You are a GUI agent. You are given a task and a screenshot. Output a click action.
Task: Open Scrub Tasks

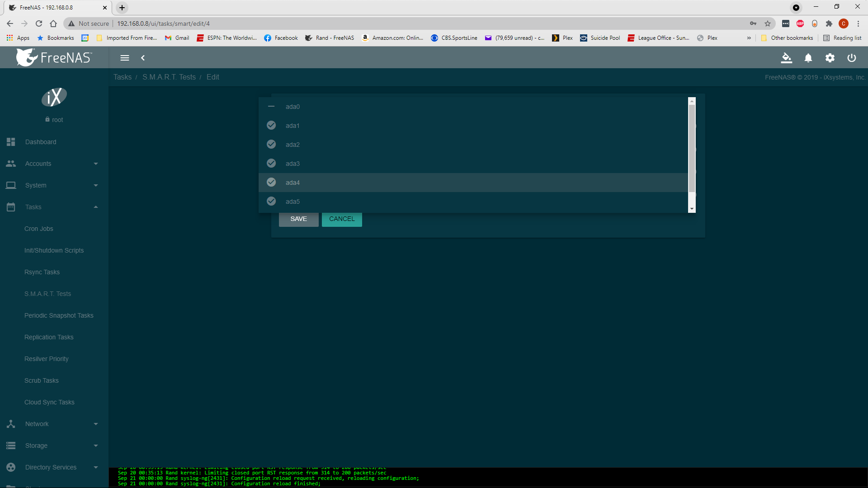(42, 380)
